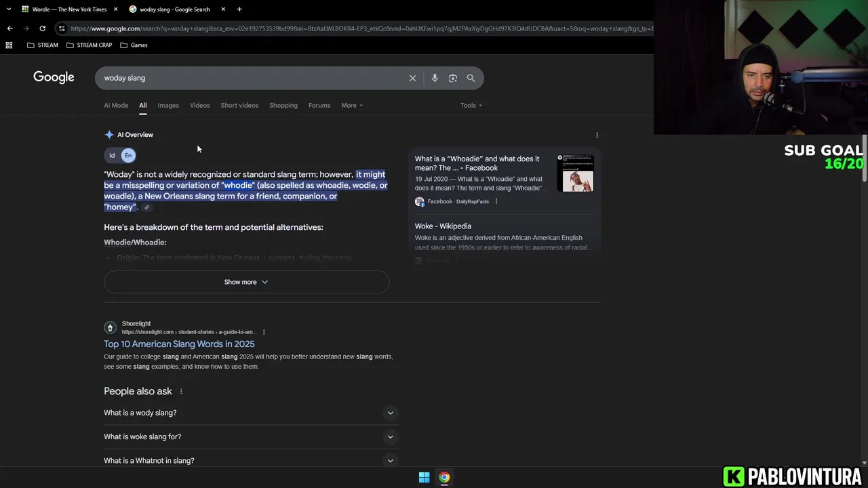This screenshot has height=488, width=868.
Task: Reload the page with refresh icon
Action: click(42, 28)
